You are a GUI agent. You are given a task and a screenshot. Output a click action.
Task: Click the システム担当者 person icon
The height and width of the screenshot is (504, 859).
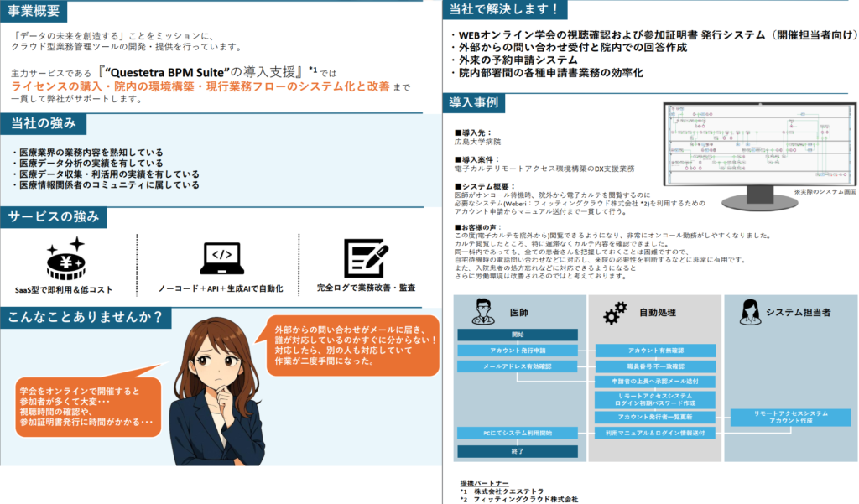(750, 313)
